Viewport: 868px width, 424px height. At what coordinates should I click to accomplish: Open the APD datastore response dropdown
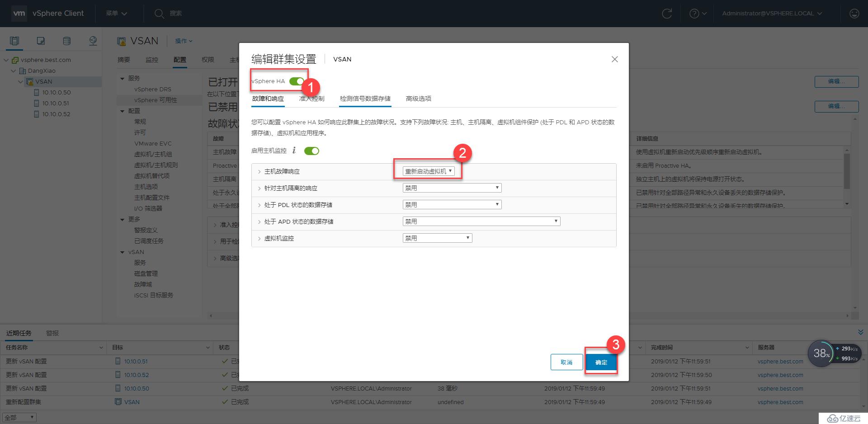[x=481, y=221]
